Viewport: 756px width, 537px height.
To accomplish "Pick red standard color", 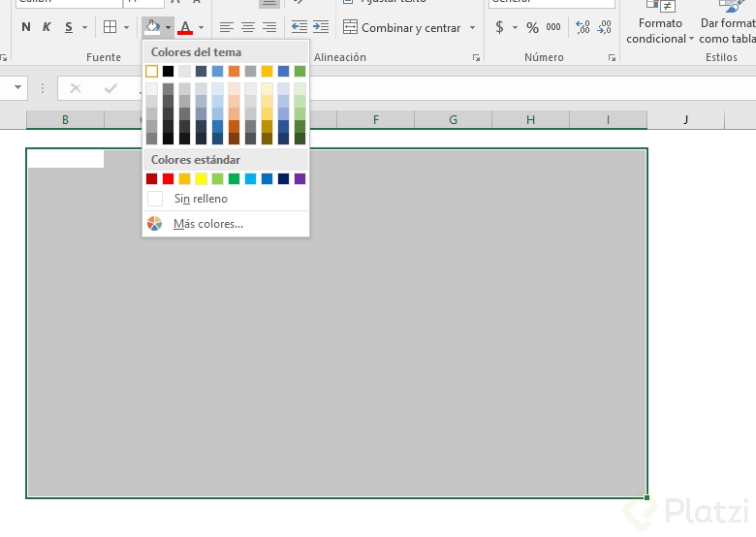I will (168, 179).
